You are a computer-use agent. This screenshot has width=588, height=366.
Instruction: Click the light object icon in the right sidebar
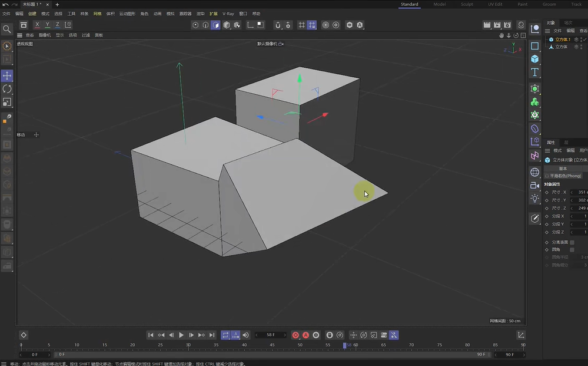point(534,199)
